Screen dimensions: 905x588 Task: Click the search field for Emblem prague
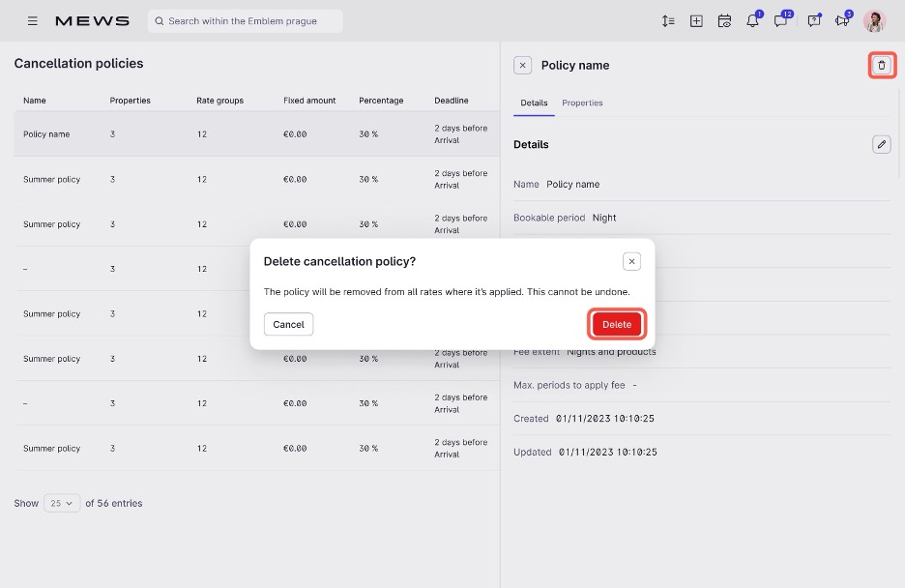pos(246,21)
